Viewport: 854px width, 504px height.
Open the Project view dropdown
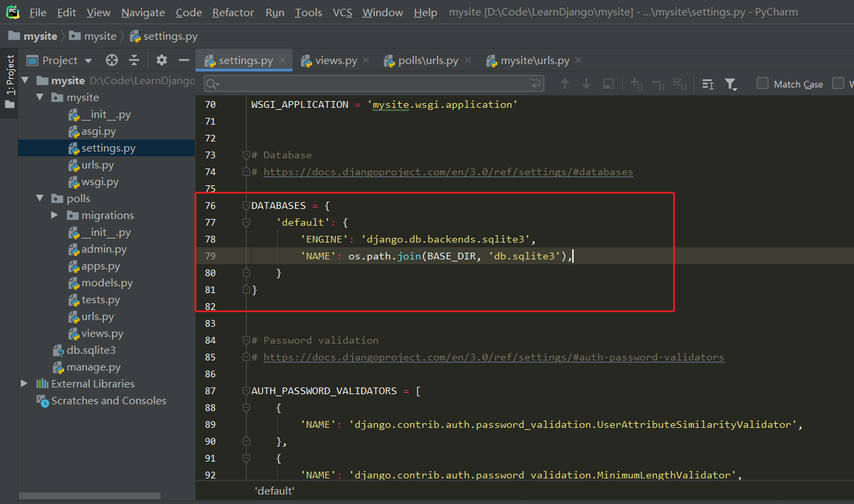(x=59, y=61)
